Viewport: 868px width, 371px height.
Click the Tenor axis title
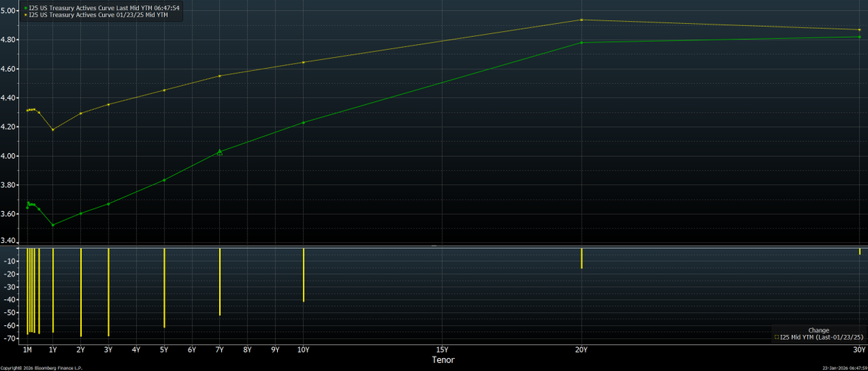tap(443, 359)
